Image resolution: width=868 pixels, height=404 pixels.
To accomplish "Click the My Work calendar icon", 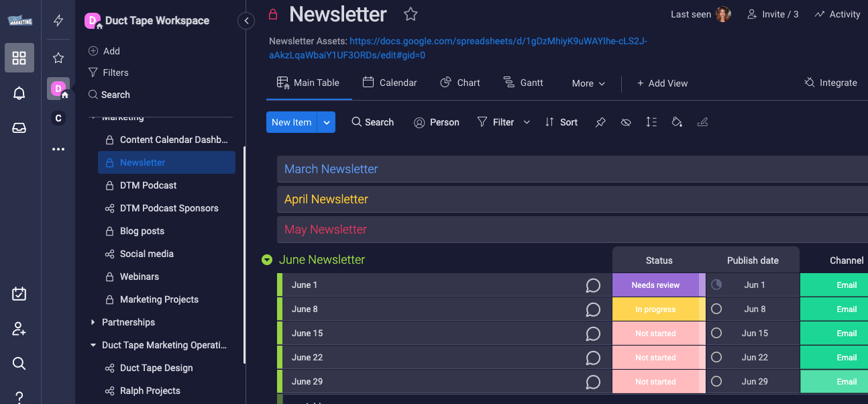I will (x=19, y=294).
